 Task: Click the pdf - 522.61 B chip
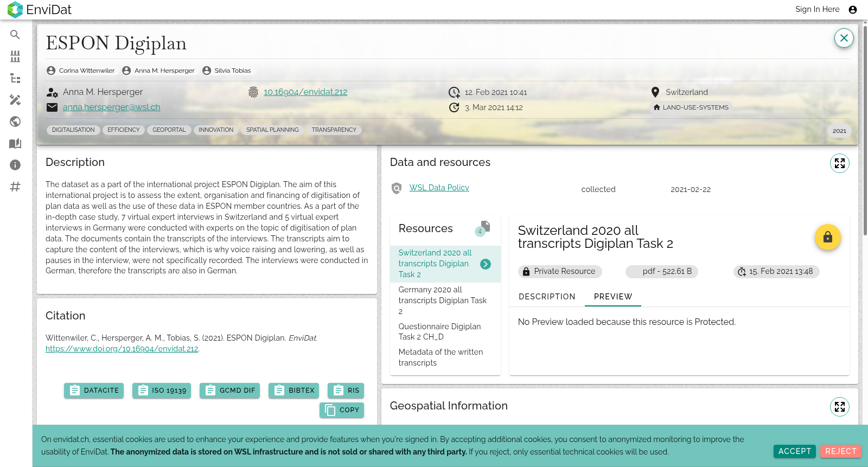(662, 272)
